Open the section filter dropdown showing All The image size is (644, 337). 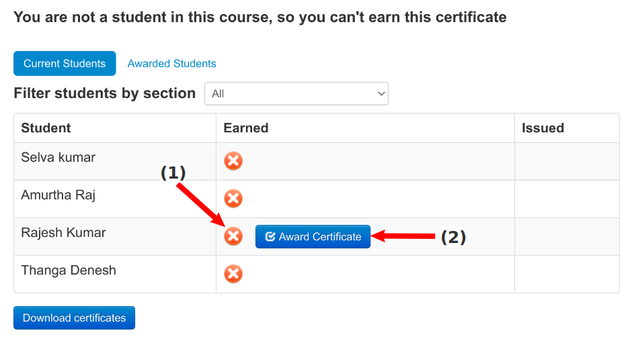pos(296,94)
